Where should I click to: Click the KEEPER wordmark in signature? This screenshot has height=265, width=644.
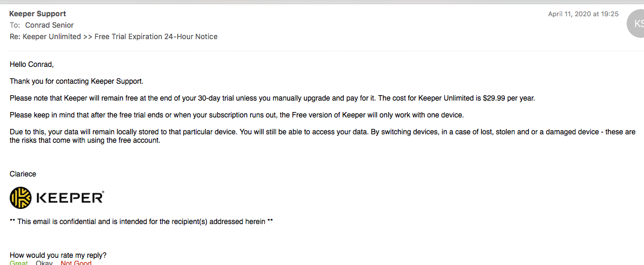coord(70,198)
